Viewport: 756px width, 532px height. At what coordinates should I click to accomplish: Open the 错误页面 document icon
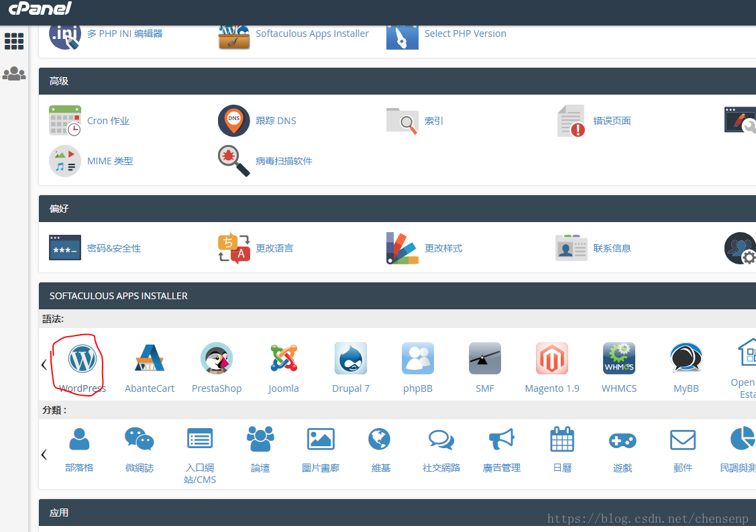tap(572, 121)
